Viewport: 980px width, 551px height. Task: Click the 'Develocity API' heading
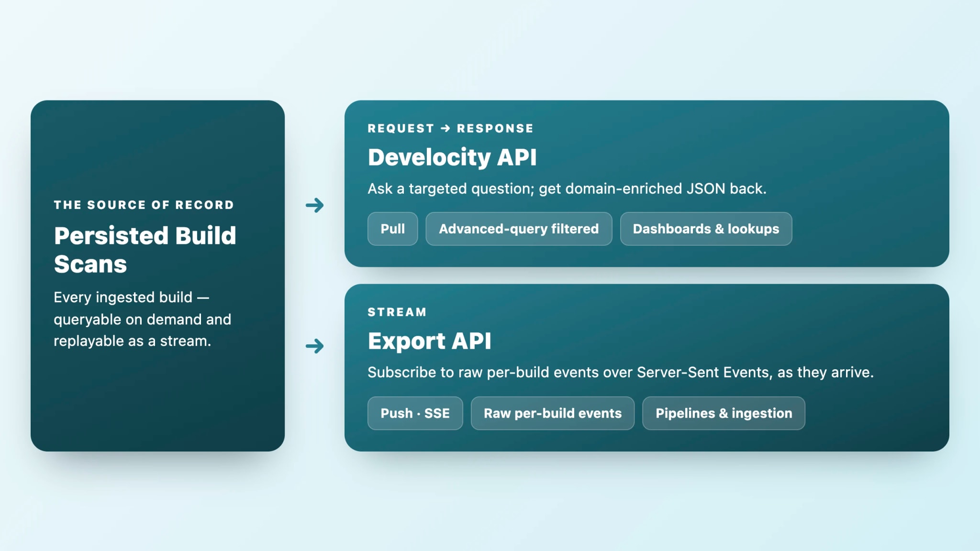tap(452, 157)
